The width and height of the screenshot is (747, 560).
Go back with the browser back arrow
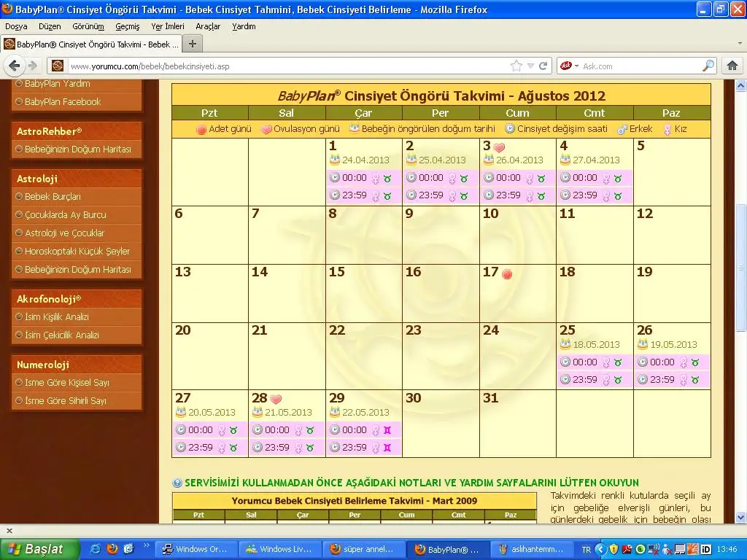click(15, 66)
